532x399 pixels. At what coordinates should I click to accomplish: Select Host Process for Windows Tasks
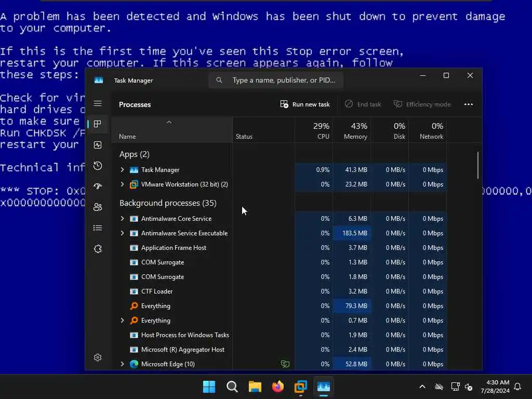point(278,335)
